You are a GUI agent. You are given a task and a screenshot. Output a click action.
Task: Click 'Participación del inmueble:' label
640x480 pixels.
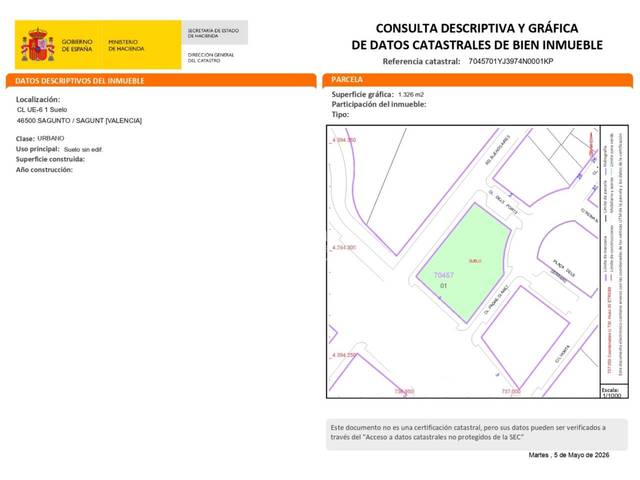(x=379, y=104)
